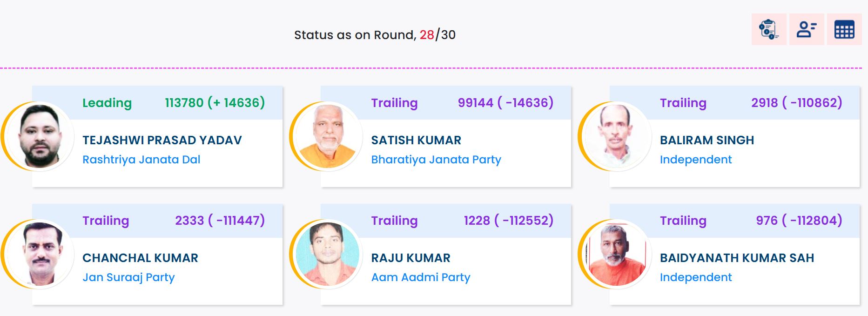Select the TEJASHWI PRASAD YADAV name
Image resolution: width=868 pixels, height=316 pixels.
[x=162, y=140]
